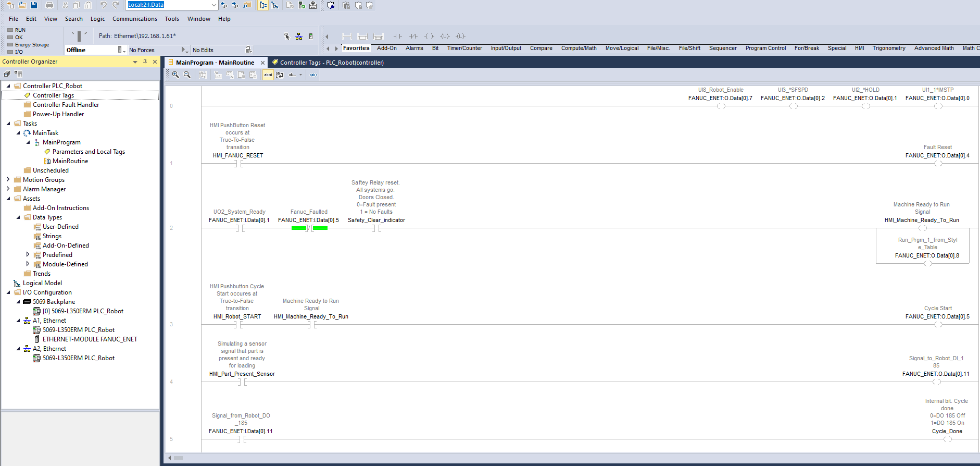
Task: Click the Fanuc_Faulted green contact
Action: coord(309,228)
